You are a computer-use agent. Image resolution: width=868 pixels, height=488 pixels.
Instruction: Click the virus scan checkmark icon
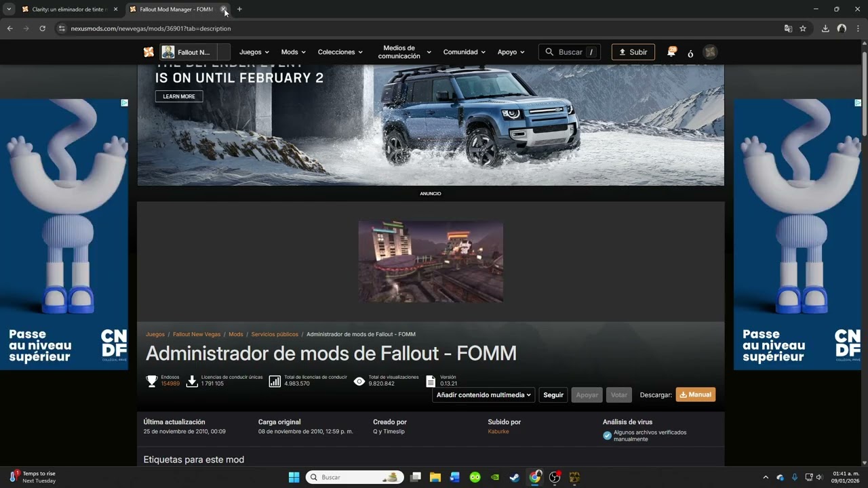point(608,435)
